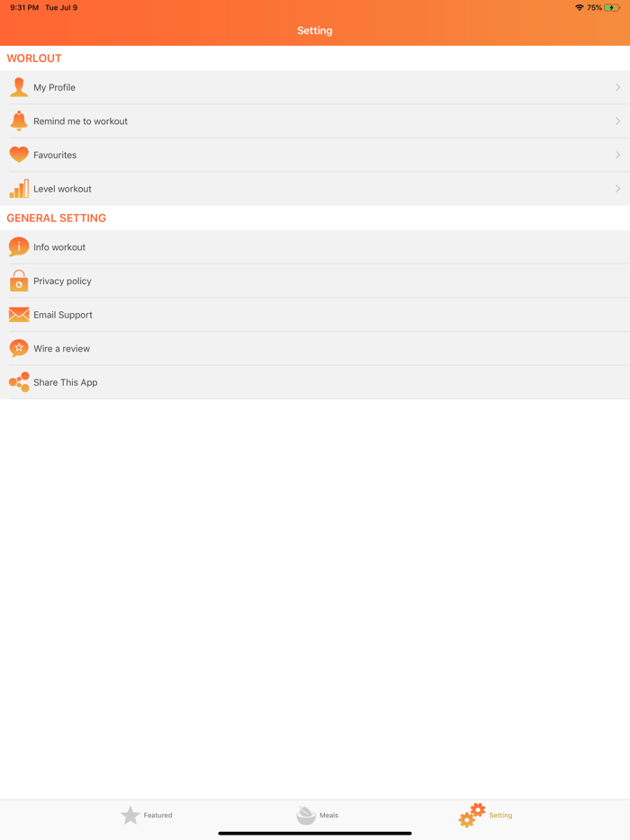Tap the bar chart Level workout icon
The width and height of the screenshot is (630, 840).
point(19,189)
